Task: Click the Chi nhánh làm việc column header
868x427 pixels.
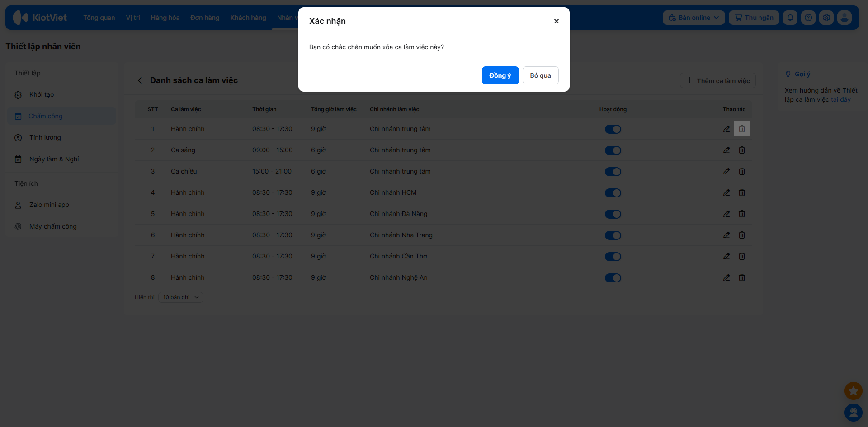Action: (395, 109)
